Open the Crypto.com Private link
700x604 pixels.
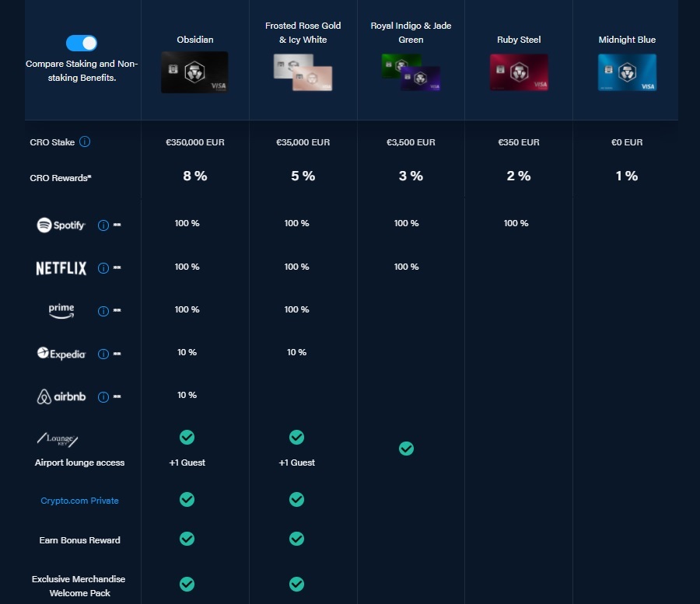pos(79,501)
